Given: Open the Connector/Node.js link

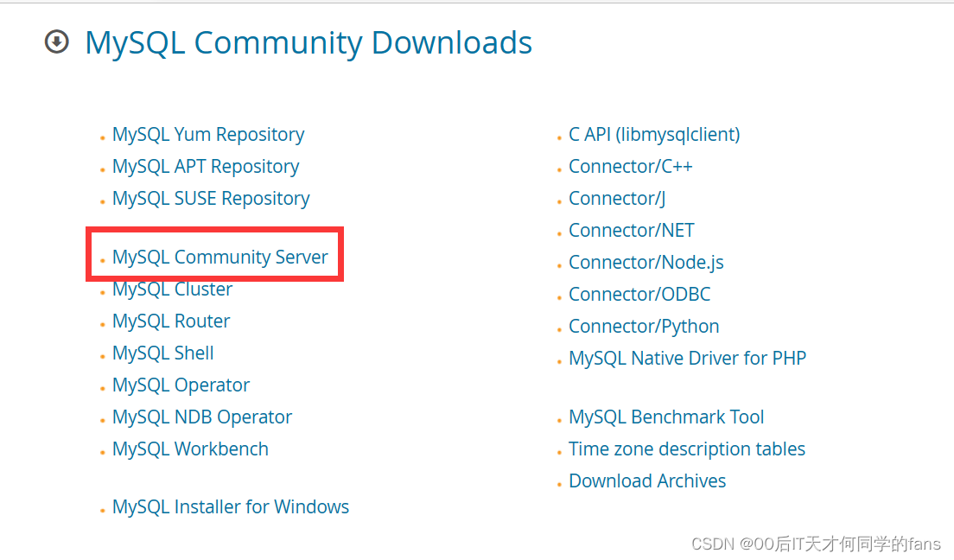Looking at the screenshot, I should [x=646, y=262].
